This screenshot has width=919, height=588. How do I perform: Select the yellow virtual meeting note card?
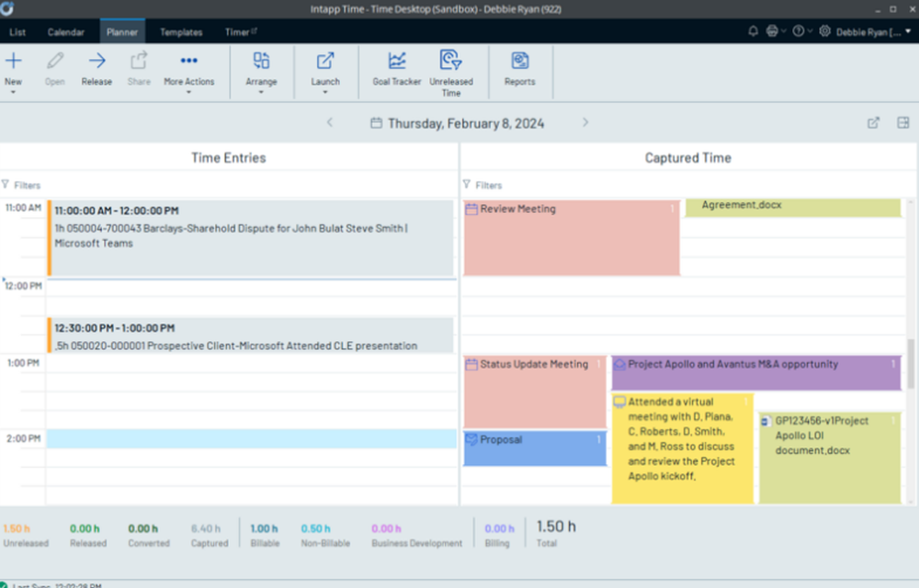[x=682, y=448]
